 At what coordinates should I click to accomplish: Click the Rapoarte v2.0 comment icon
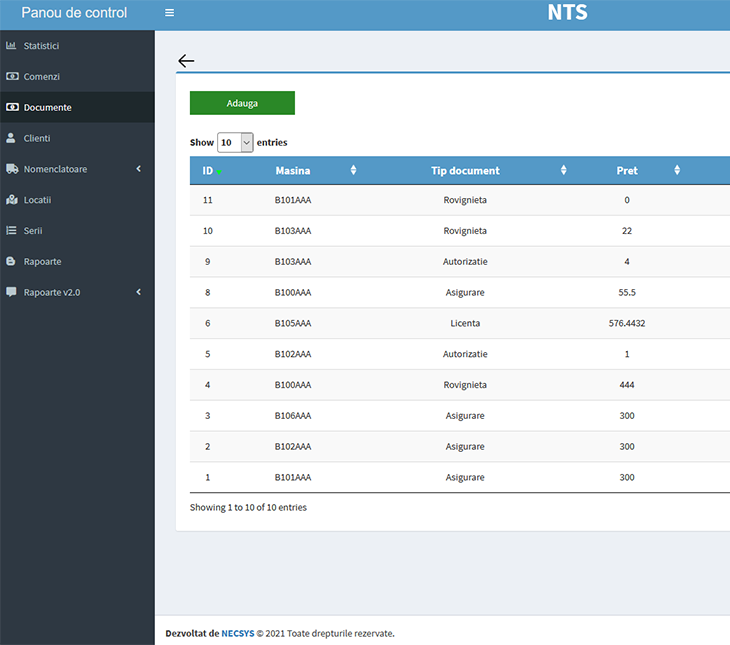coord(12,293)
